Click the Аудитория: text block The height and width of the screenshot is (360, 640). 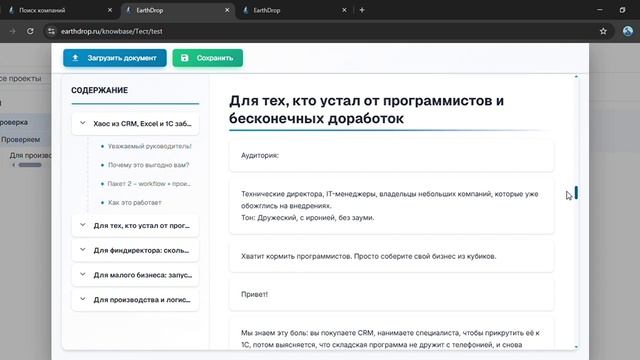coord(391,156)
